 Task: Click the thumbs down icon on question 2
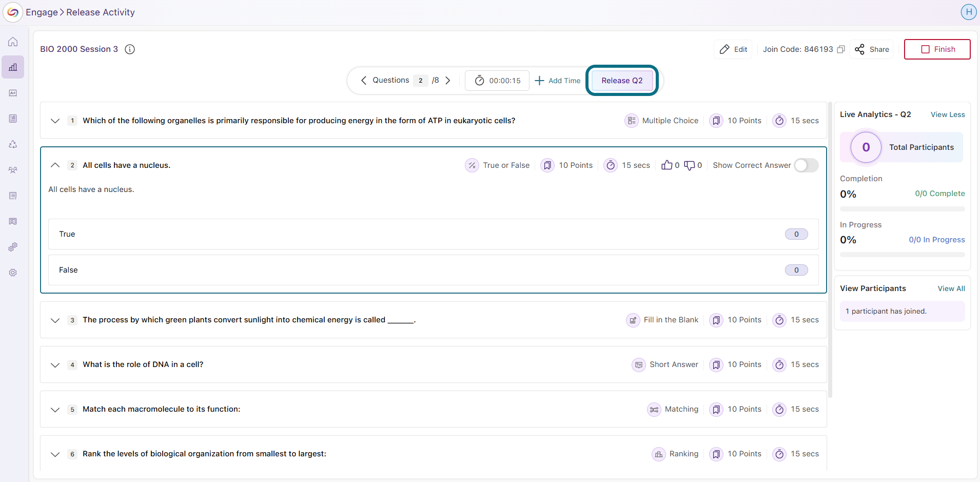[689, 165]
